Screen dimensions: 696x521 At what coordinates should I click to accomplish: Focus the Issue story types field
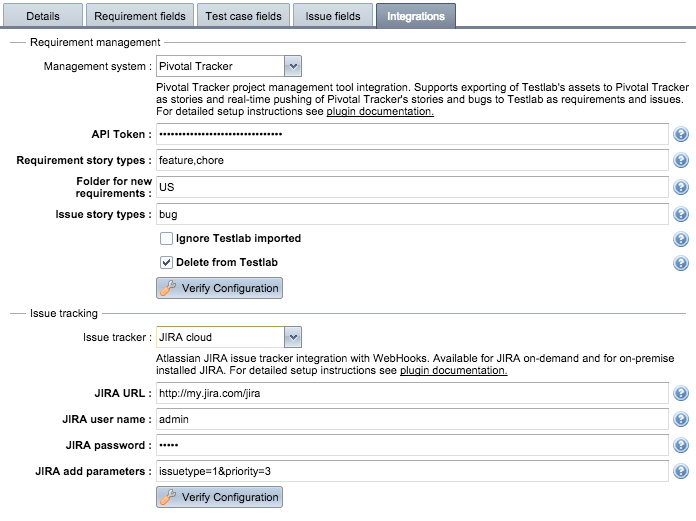412,214
